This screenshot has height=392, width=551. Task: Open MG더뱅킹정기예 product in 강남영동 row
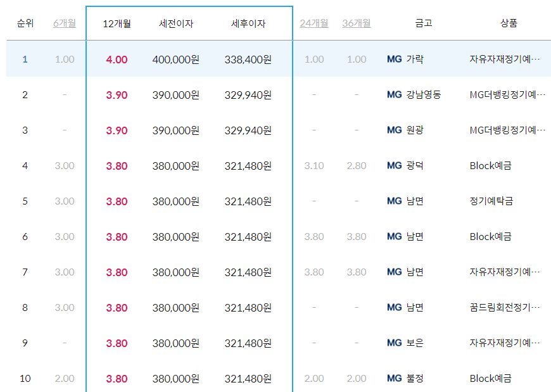point(507,94)
